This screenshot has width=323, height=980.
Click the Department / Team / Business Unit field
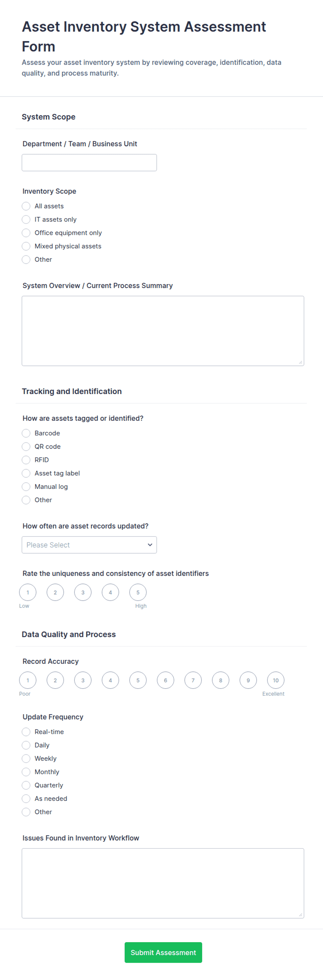(x=89, y=162)
